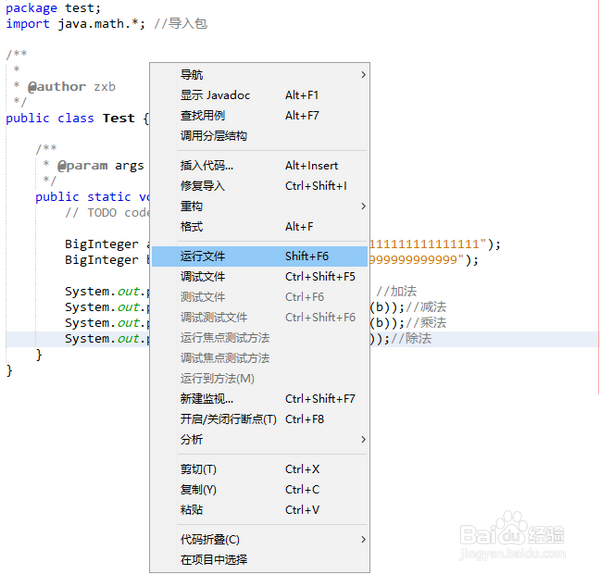Choose 显示 Javadoc from the context menu

[x=260, y=95]
